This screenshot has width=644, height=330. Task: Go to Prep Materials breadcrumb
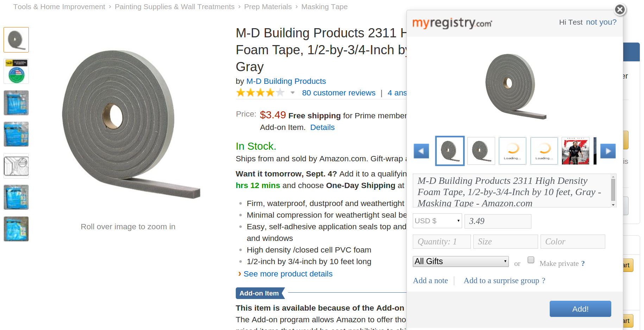(268, 7)
